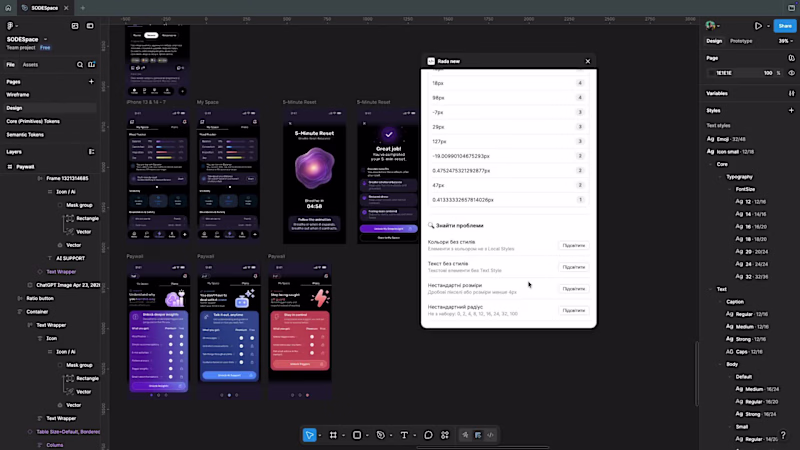
Task: Click the button in 'Нестандартні розміри' row
Action: (573, 289)
